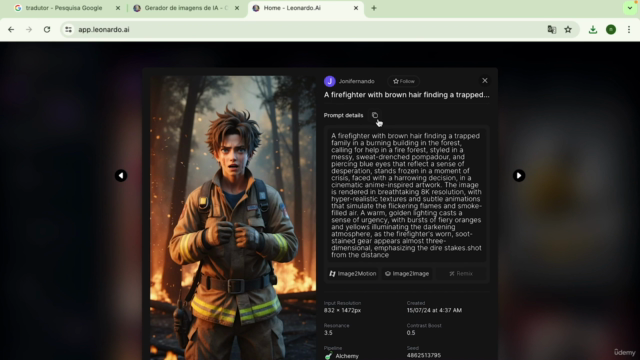Click the created date 15/07/24 at 4:37 AM

point(434,310)
